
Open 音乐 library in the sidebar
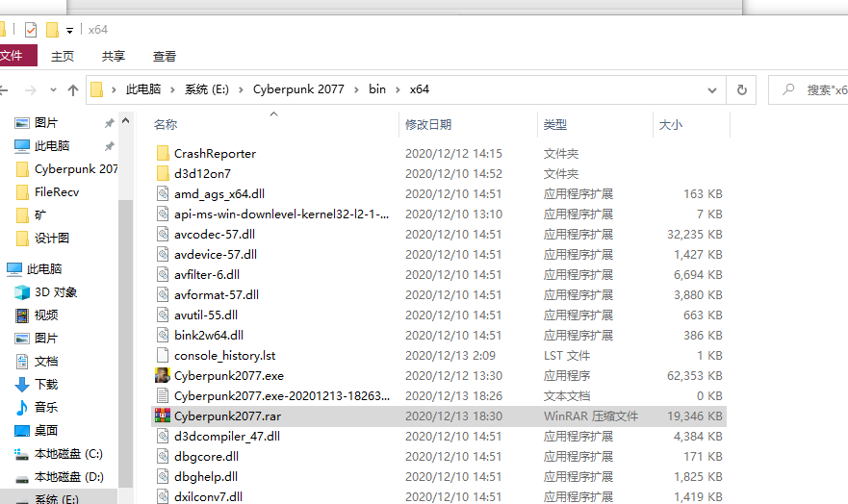(46, 407)
